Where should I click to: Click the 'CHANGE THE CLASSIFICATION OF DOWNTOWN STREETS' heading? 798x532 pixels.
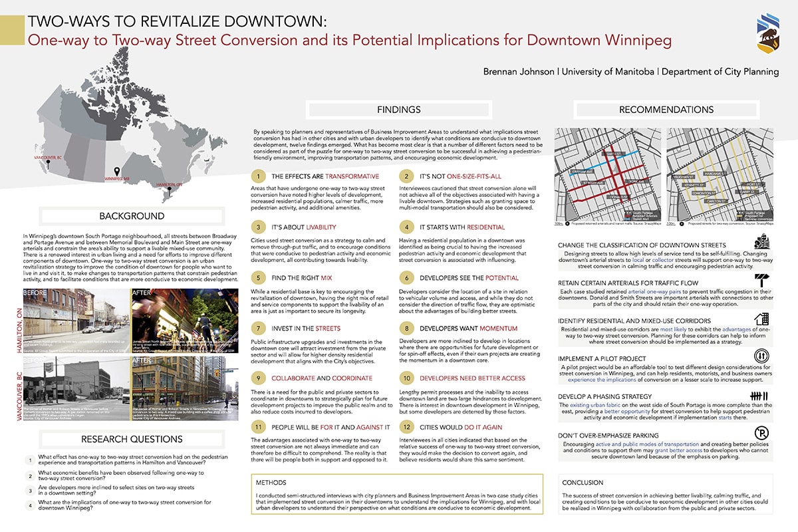643,245
